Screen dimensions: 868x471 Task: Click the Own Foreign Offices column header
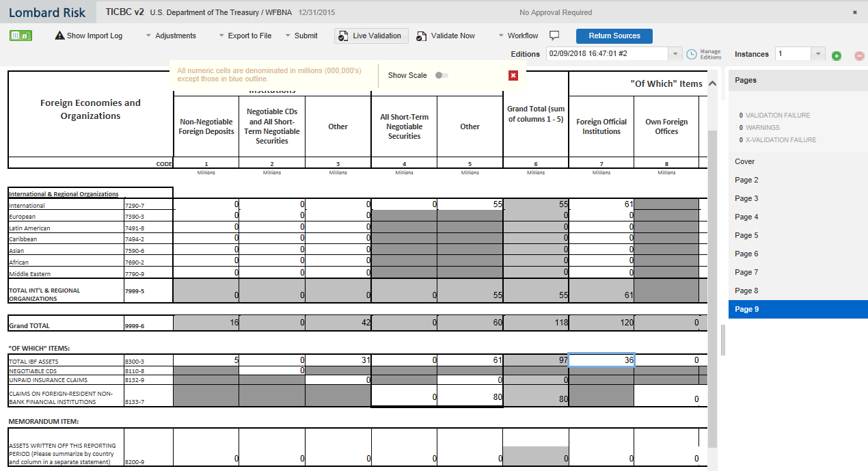[666, 126]
